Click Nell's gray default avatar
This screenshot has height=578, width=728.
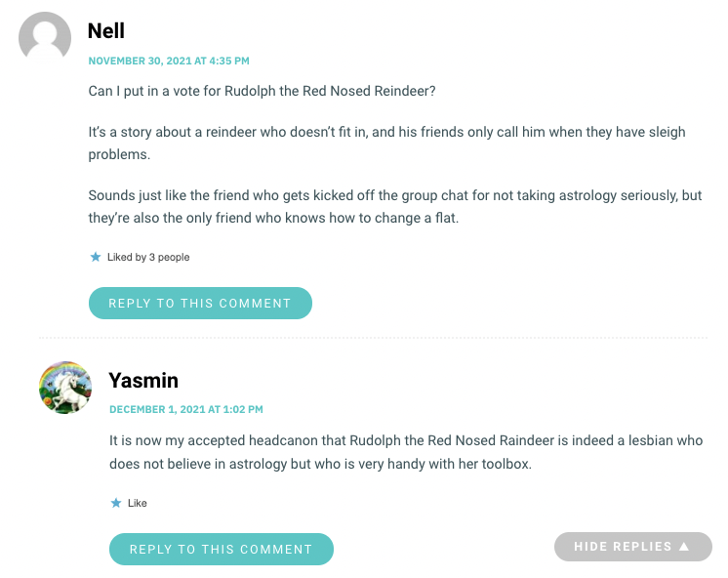pyautogui.click(x=45, y=39)
